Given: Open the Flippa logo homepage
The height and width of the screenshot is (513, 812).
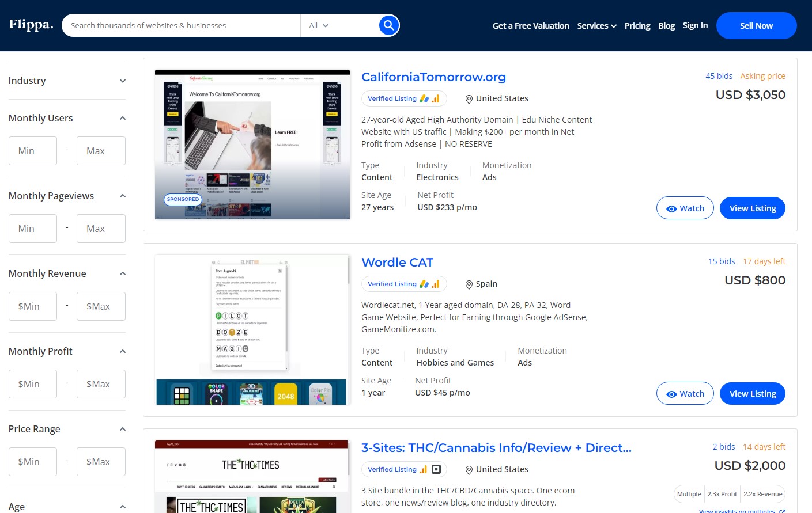Looking at the screenshot, I should (x=31, y=25).
